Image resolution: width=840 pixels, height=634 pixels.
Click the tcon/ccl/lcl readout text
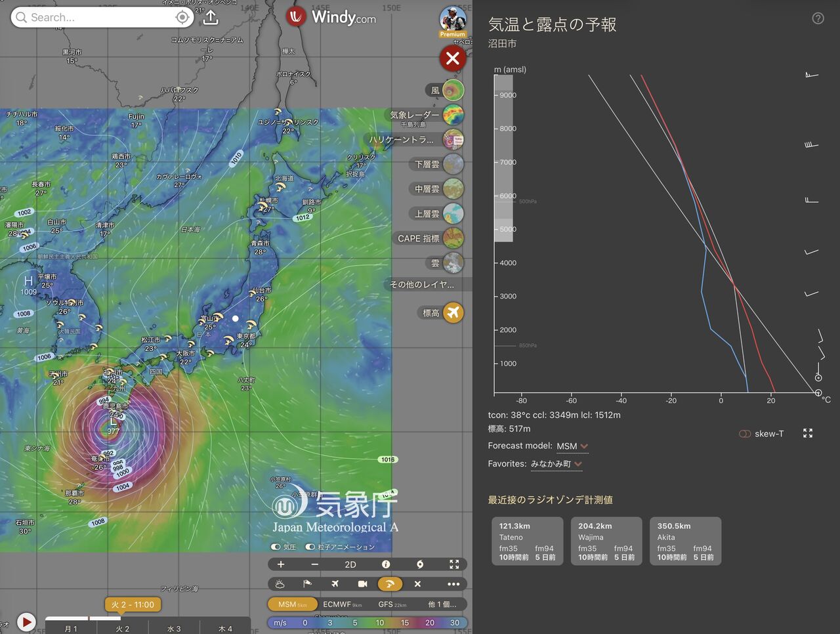(554, 415)
